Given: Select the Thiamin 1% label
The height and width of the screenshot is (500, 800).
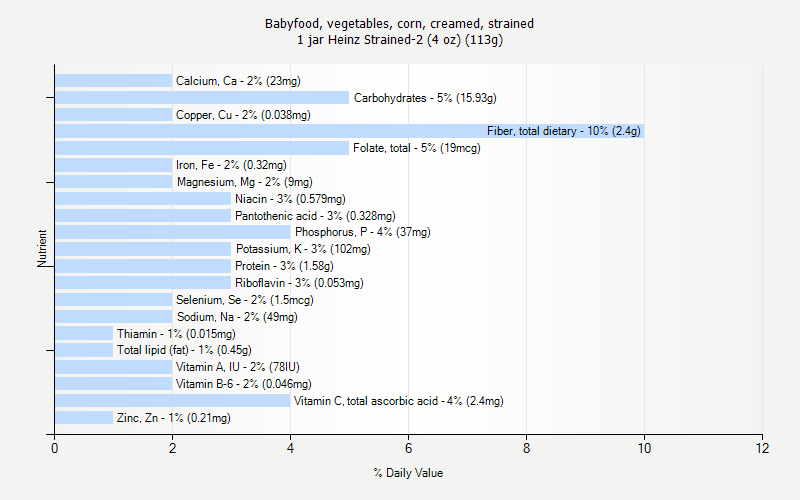Looking at the screenshot, I should pyautogui.click(x=176, y=334).
